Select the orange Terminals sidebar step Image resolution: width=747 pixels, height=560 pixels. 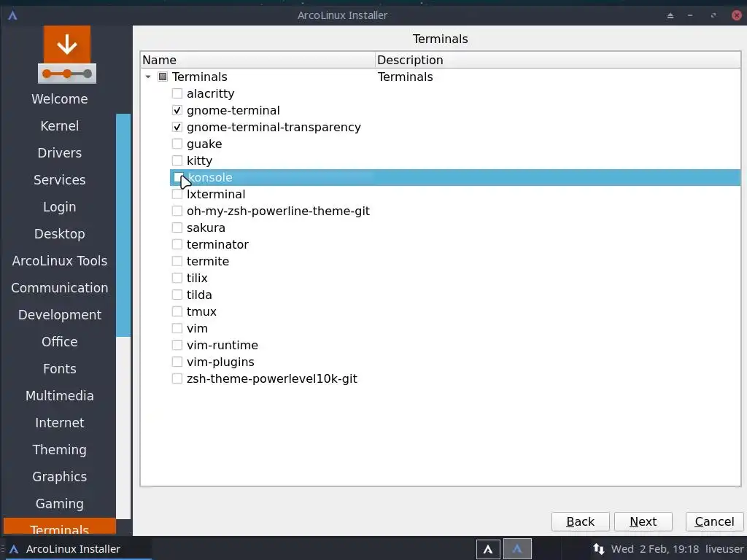(60, 527)
